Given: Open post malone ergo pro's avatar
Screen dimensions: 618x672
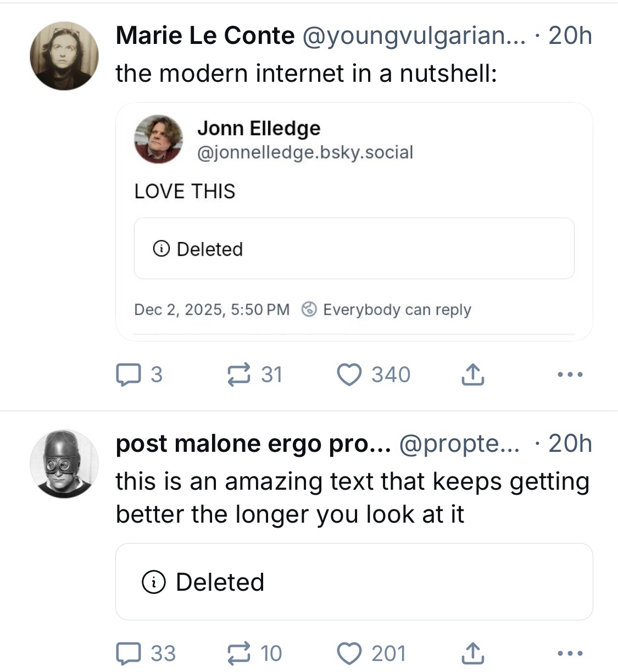Looking at the screenshot, I should 64,464.
